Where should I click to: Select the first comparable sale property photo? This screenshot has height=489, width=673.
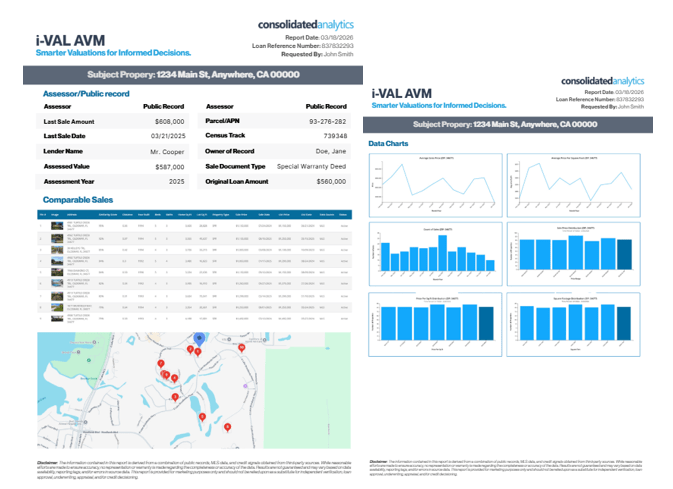58,227
